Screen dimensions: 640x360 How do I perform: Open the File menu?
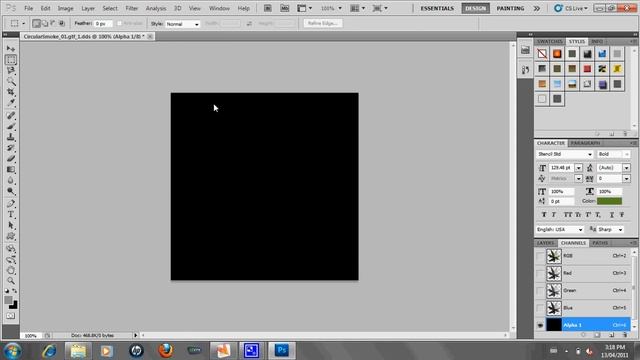pyautogui.click(x=29, y=8)
